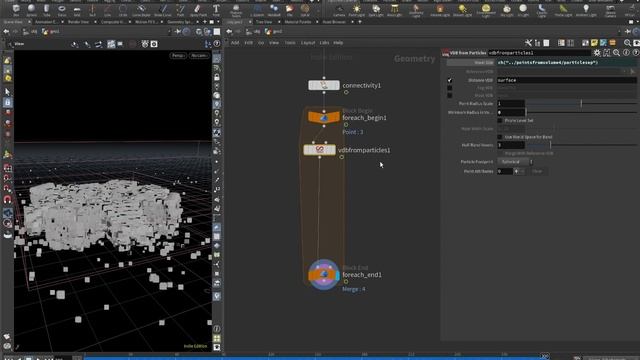Click the Box shelf tool
640x360 pixels.
click(x=16, y=10)
